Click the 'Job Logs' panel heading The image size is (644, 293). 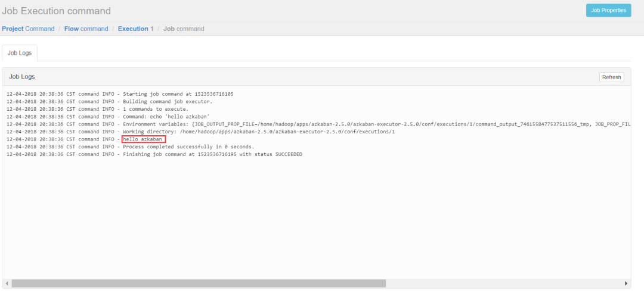tap(22, 77)
